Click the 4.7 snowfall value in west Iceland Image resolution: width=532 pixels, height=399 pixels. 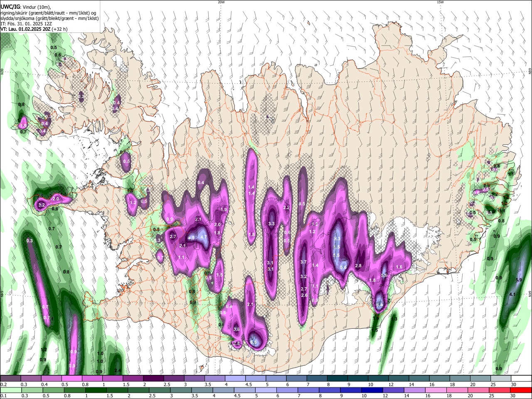click(204, 237)
